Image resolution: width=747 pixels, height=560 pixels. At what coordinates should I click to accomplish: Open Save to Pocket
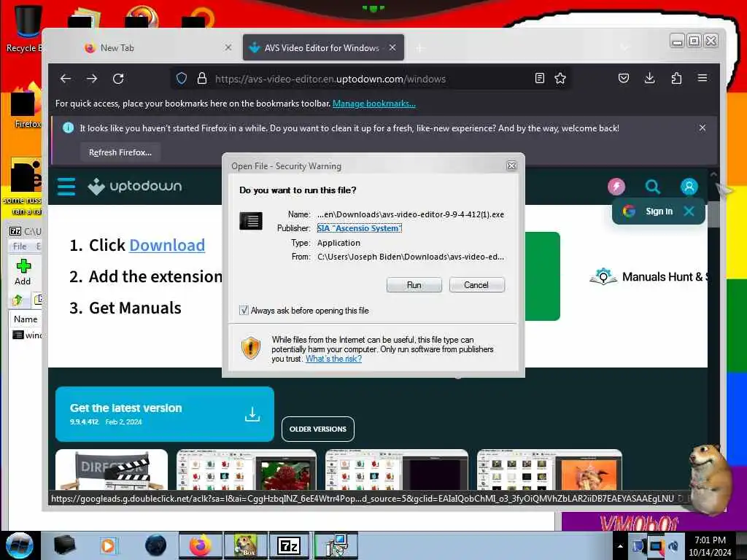(624, 79)
